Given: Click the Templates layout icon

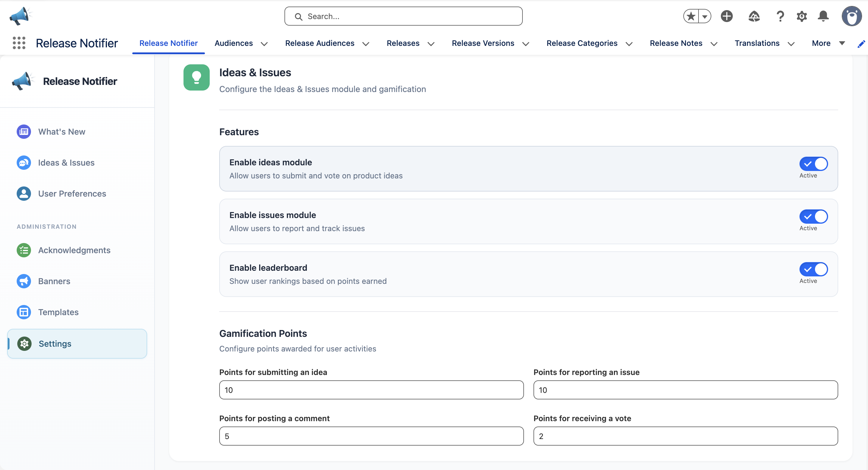Looking at the screenshot, I should [24, 312].
